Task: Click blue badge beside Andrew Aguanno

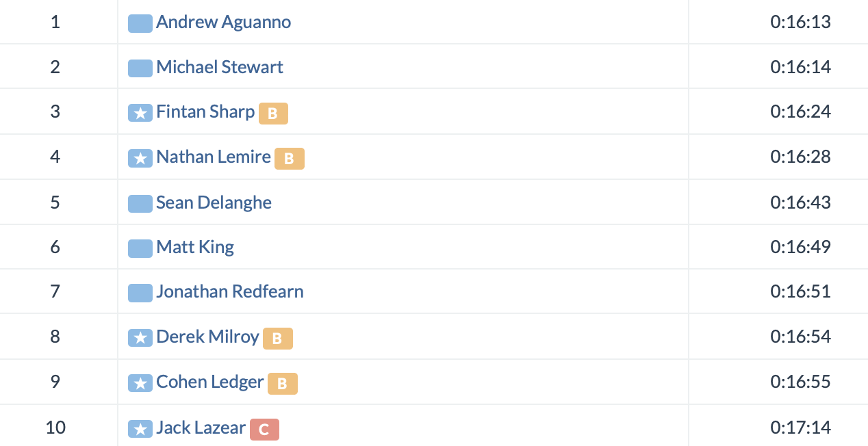Action: 140,23
